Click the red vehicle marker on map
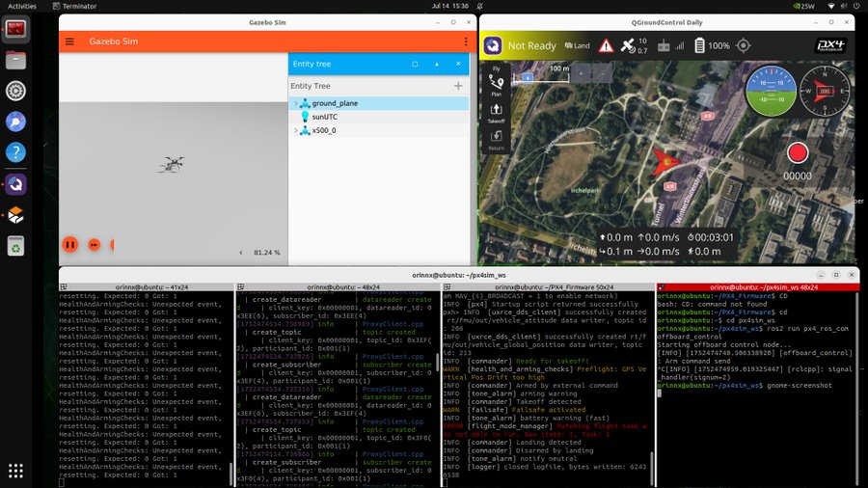The width and height of the screenshot is (868, 488). click(665, 162)
